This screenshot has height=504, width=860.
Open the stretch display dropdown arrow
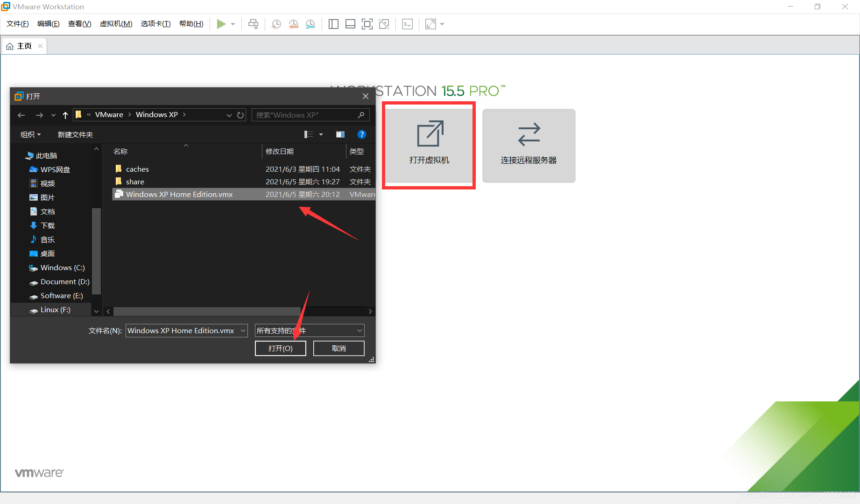pyautogui.click(x=442, y=24)
